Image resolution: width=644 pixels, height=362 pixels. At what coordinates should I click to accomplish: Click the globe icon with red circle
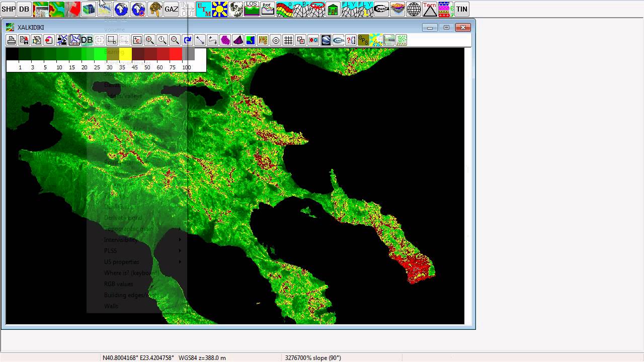click(x=138, y=9)
